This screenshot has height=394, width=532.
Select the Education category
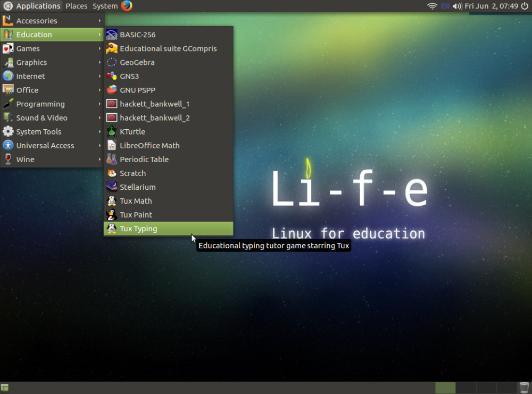52,35
